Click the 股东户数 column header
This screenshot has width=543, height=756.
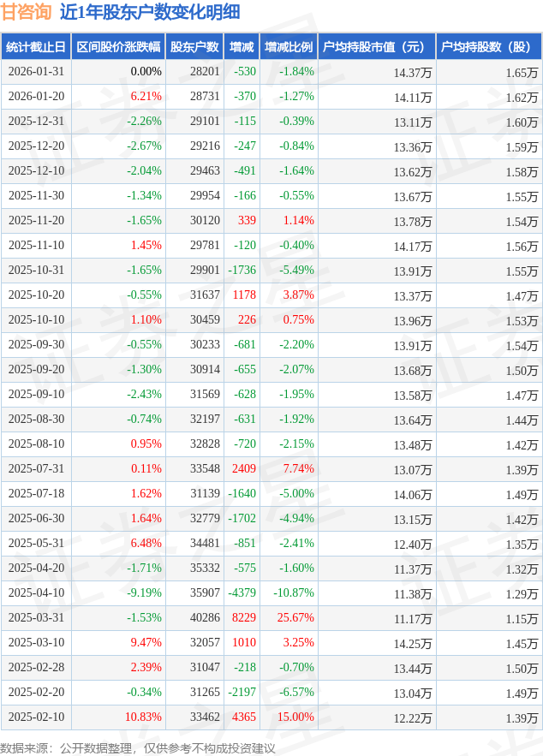click(x=194, y=47)
